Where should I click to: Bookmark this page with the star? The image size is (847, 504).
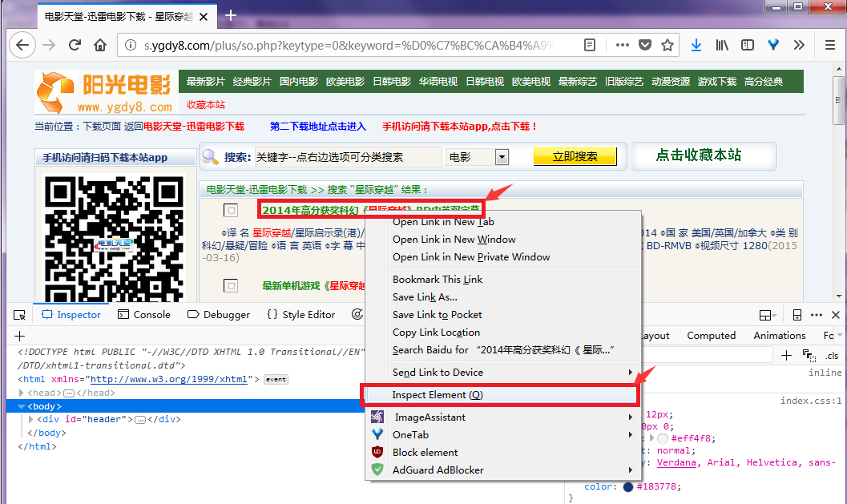[x=668, y=45]
